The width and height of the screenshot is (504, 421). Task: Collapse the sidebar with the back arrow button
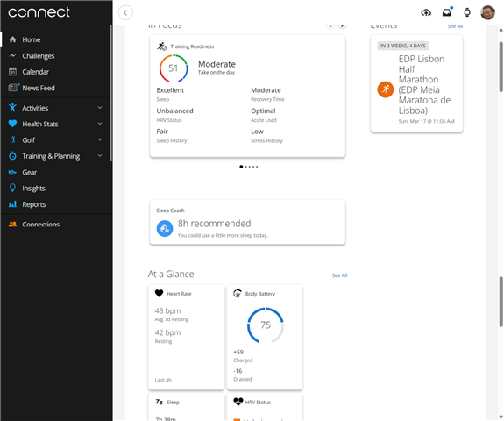coord(125,13)
